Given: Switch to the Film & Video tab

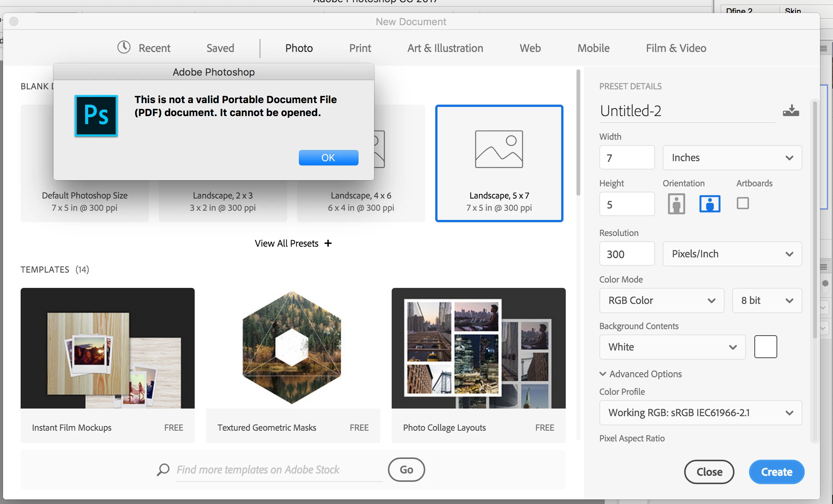Looking at the screenshot, I should coord(676,48).
